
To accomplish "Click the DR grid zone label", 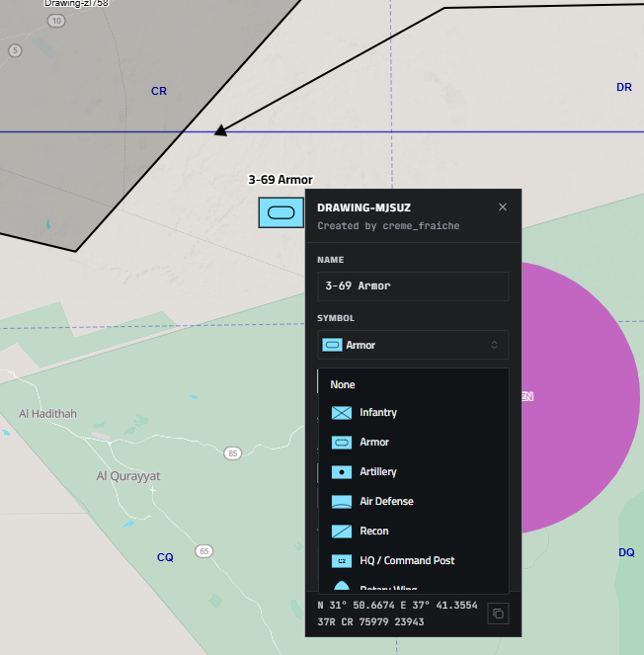I will [624, 87].
